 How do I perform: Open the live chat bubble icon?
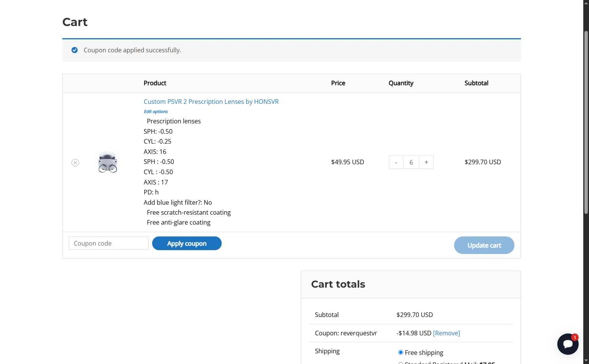[568, 344]
